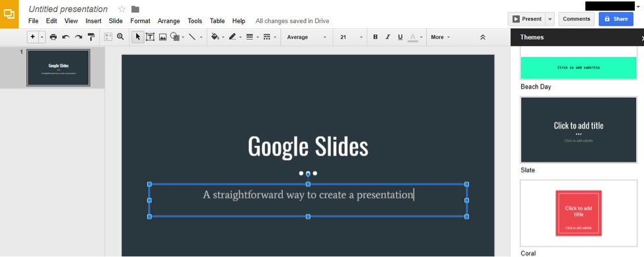Screen dimensions: 644x257
Task: Click the zoom to fit icon
Action: click(108, 37)
